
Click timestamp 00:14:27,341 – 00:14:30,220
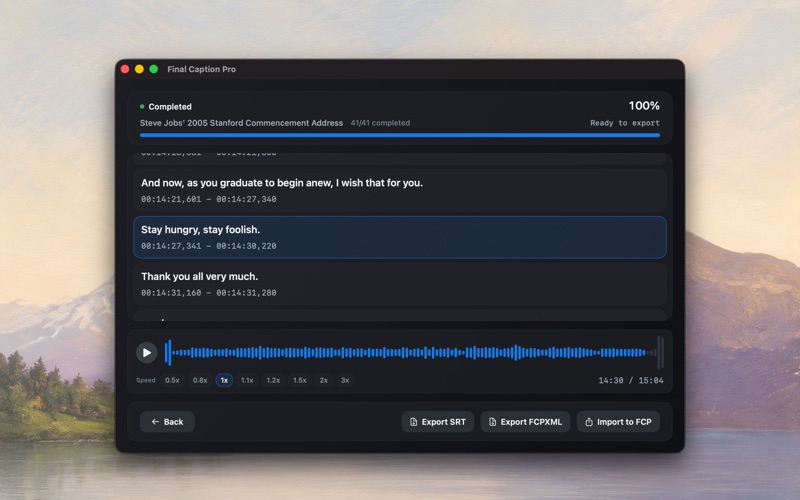click(x=209, y=246)
